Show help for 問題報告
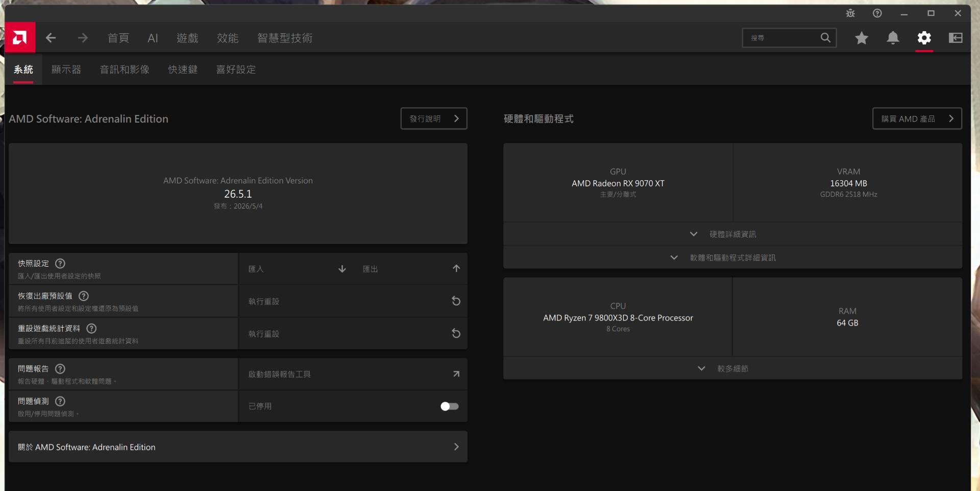Viewport: 980px width, 491px height. point(60,369)
